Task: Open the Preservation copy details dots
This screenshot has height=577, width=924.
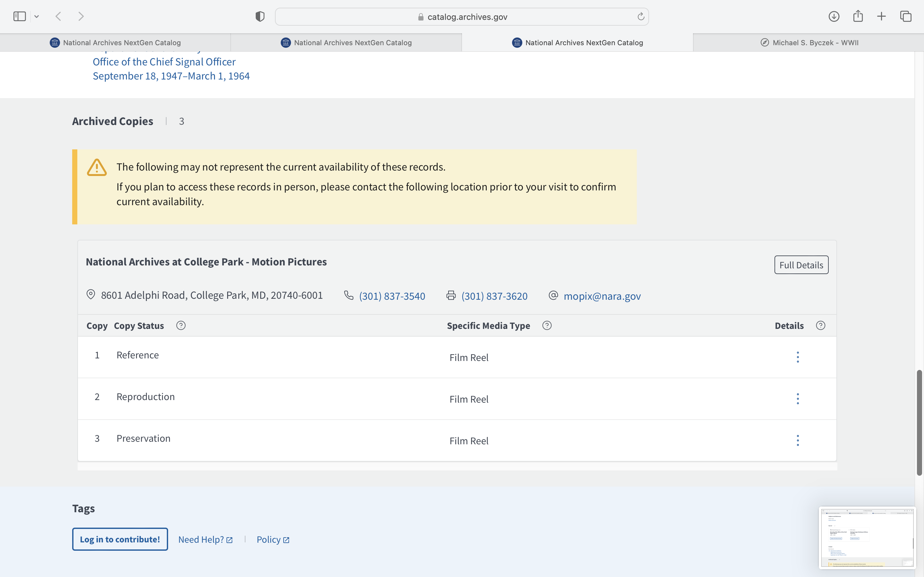Action: [x=798, y=440]
